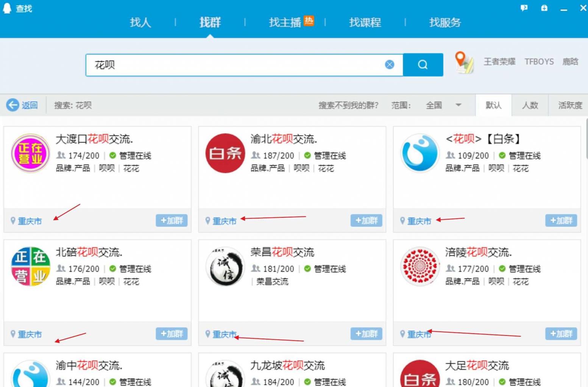
Task: Open the 搜索不到我的群 link
Action: (348, 105)
